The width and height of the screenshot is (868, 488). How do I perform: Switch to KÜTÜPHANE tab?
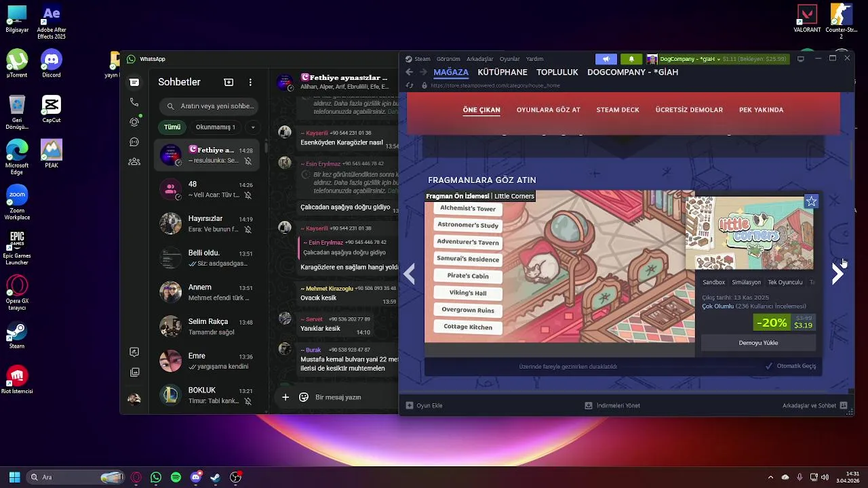(x=502, y=72)
